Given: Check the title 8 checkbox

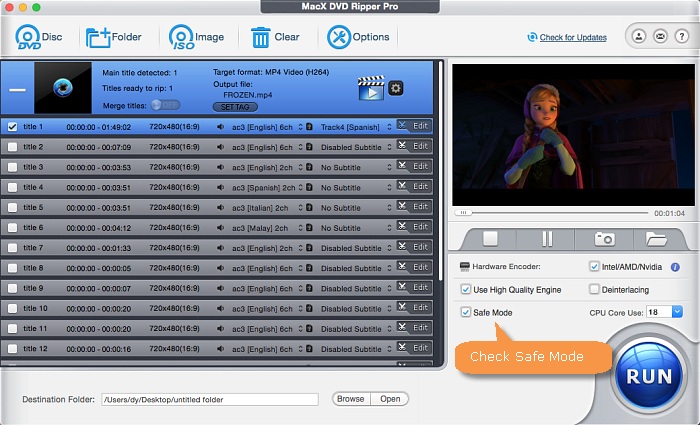Looking at the screenshot, I should [x=12, y=268].
